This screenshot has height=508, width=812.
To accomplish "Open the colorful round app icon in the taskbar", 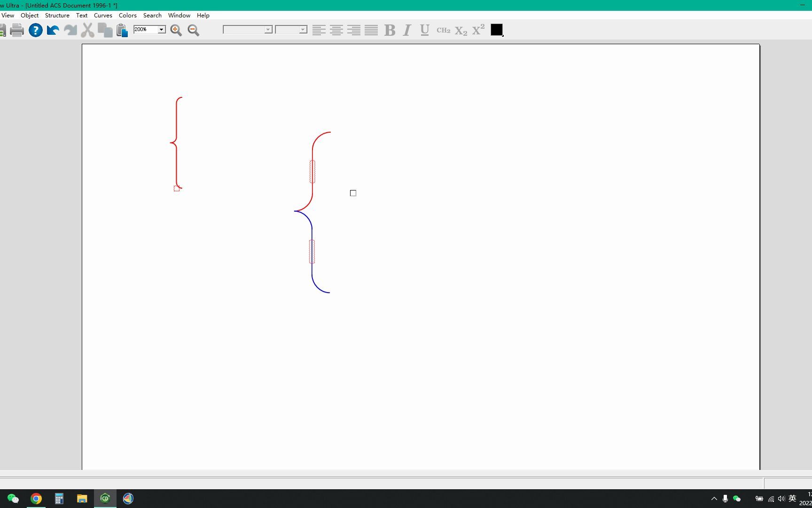I will pos(128,498).
